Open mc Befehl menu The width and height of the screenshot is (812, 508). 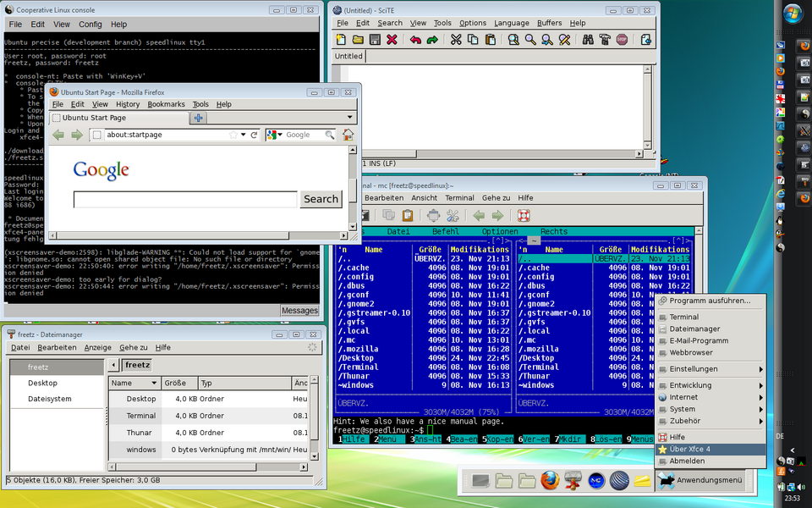446,232
